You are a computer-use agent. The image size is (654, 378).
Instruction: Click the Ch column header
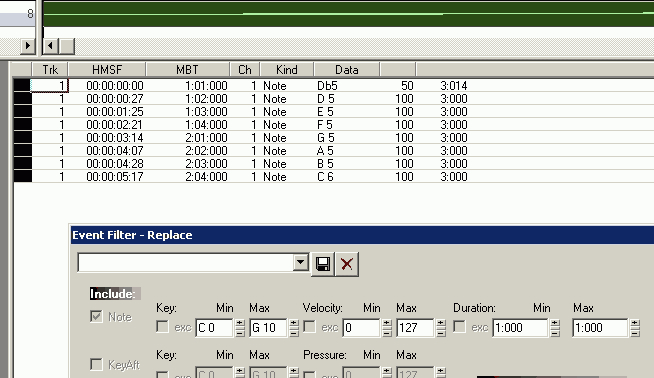click(x=245, y=70)
